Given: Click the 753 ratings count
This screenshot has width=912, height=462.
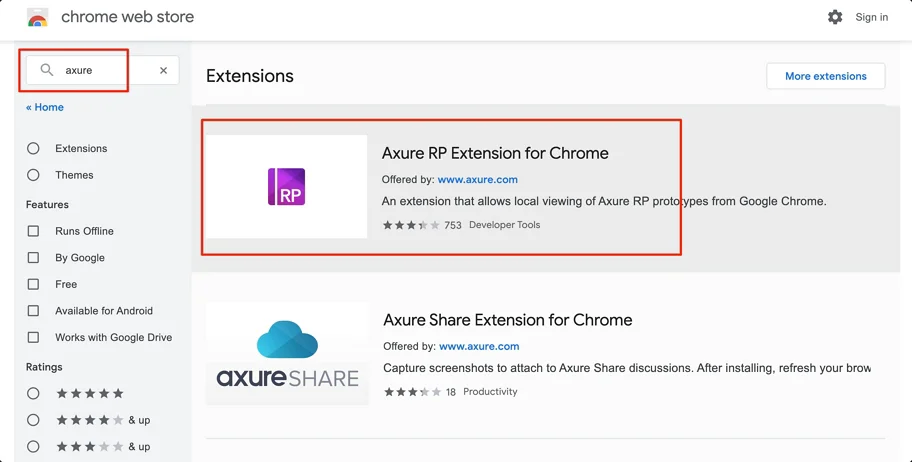Looking at the screenshot, I should coord(453,225).
